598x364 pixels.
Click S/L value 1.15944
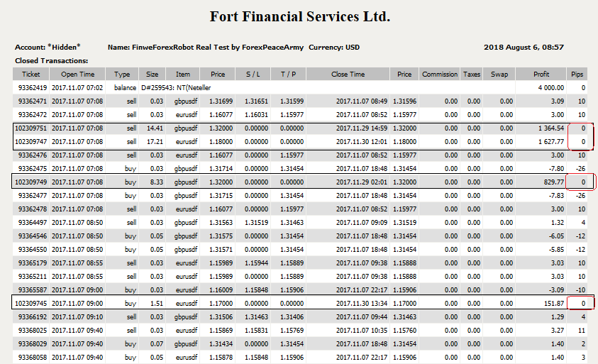tap(256, 263)
